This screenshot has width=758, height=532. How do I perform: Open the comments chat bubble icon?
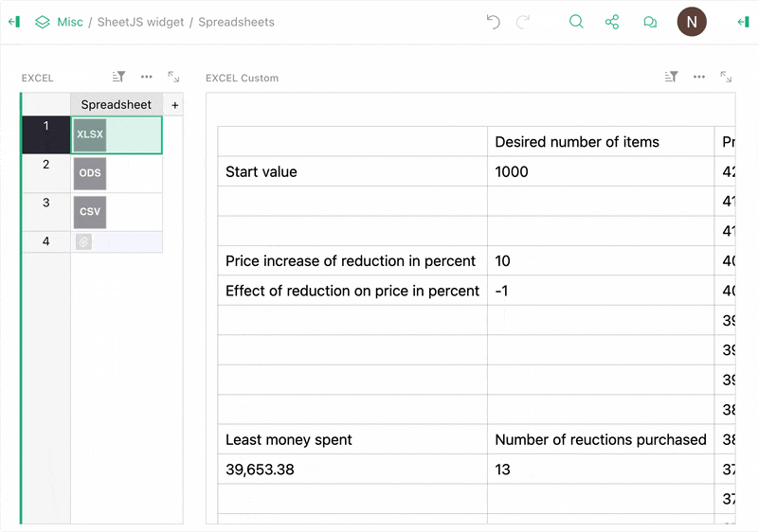point(650,22)
